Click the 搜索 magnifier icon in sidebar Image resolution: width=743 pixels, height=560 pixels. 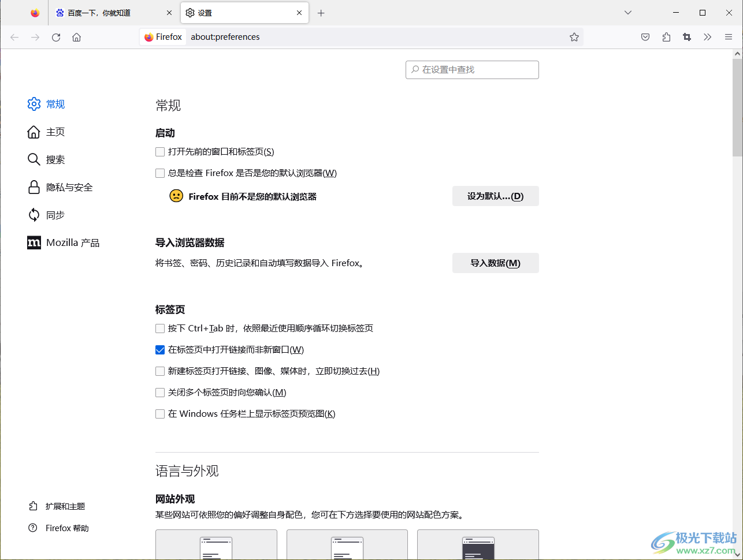click(x=34, y=159)
